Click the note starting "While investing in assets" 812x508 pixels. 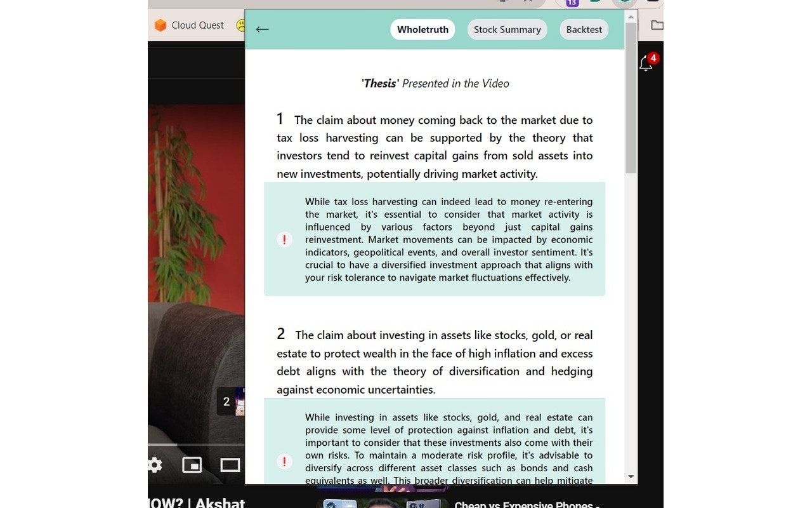tap(449, 448)
